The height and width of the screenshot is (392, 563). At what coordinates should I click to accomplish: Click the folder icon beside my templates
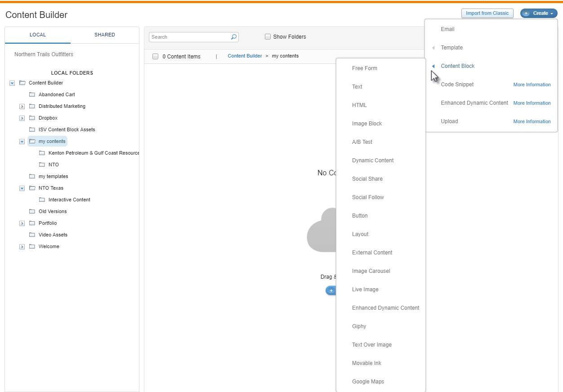pyautogui.click(x=32, y=176)
